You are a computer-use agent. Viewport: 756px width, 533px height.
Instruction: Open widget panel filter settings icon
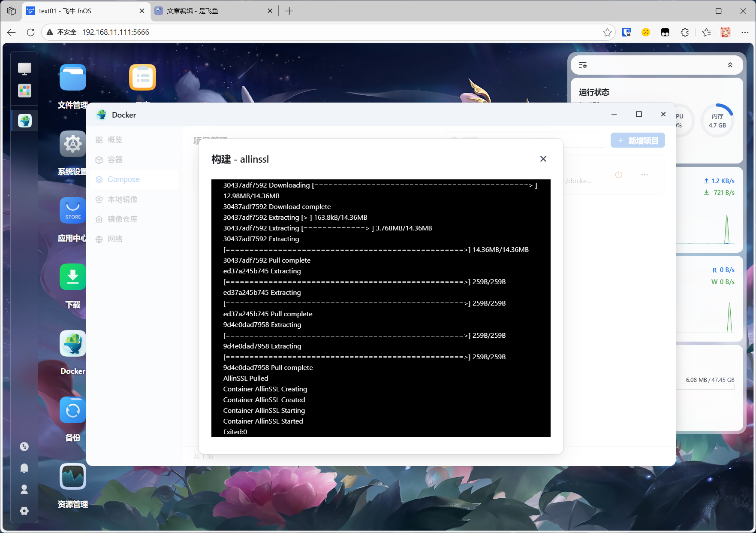[x=583, y=65]
